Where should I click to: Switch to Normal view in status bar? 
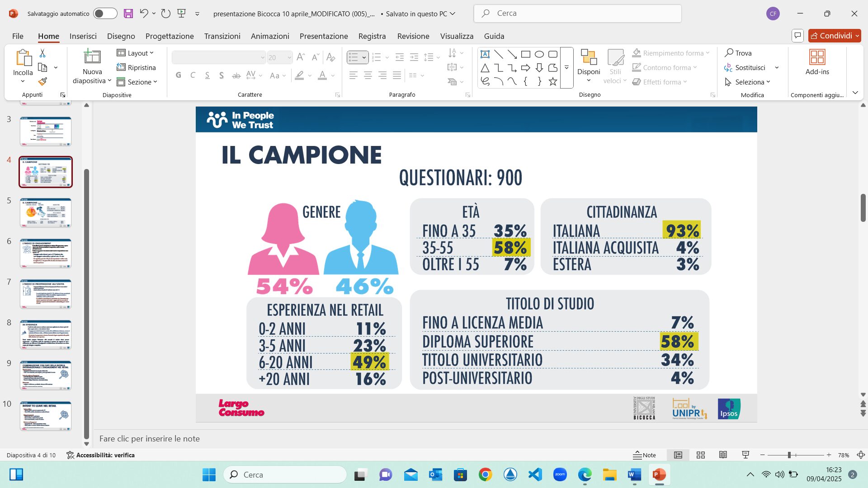[x=678, y=455]
